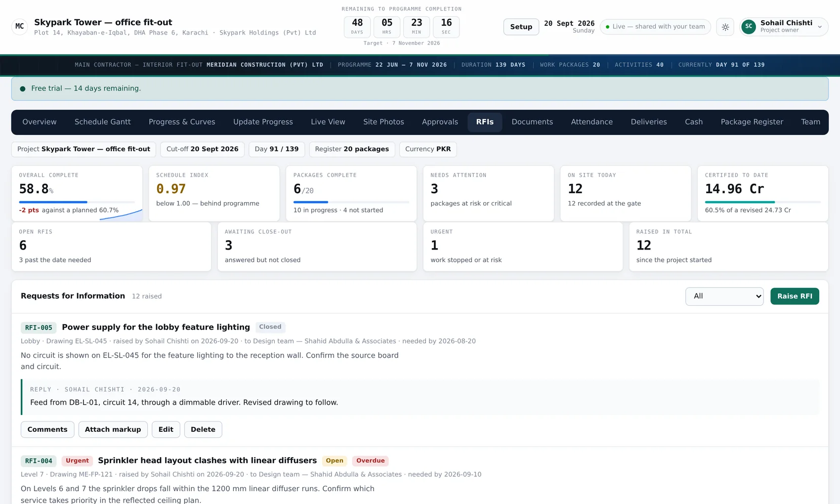Viewport: 840px width, 504px height.
Task: Click the Overall Complete progress bar
Action: 77,202
